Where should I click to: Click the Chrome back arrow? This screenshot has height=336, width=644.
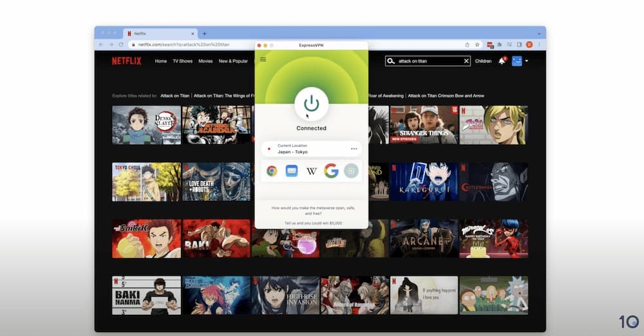pyautogui.click(x=101, y=44)
